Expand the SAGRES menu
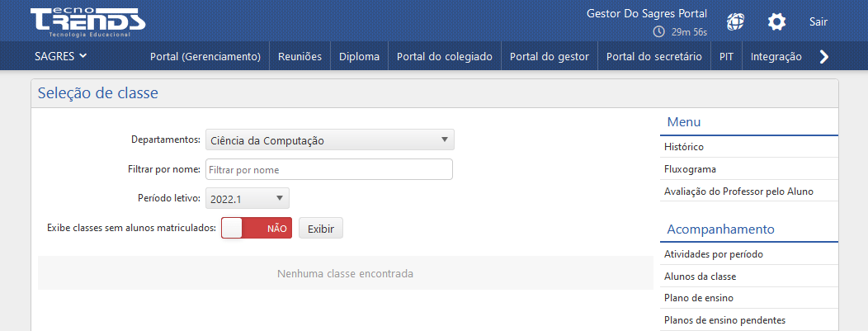Screen dimensions: 868x331 tap(61, 56)
